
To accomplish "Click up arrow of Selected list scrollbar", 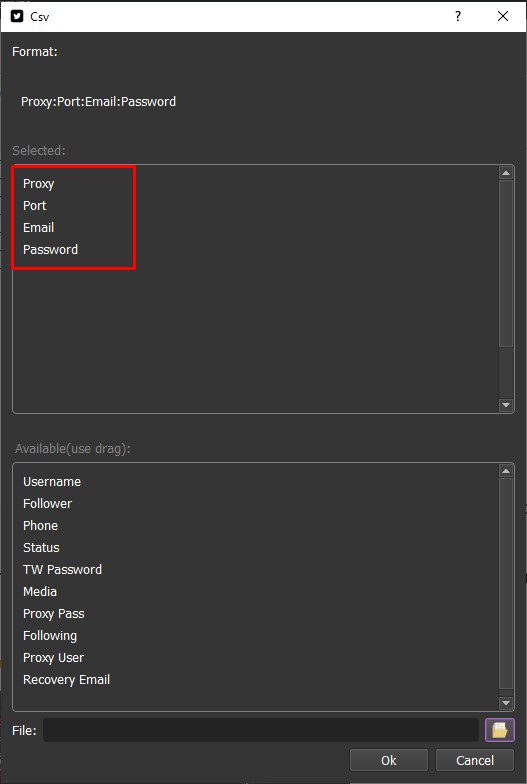I will [506, 173].
